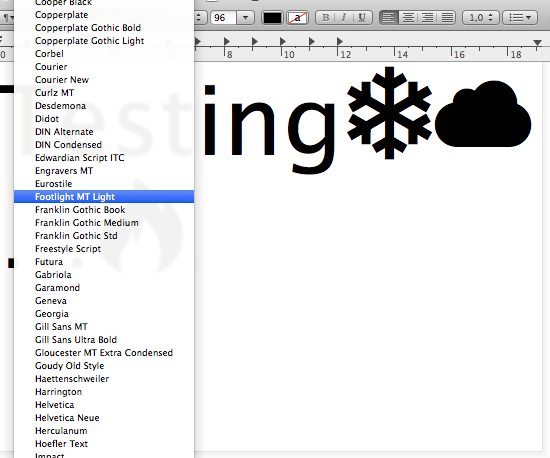Viewport: 550px width, 458px height.
Task: Select Didot font
Action: point(104,119)
